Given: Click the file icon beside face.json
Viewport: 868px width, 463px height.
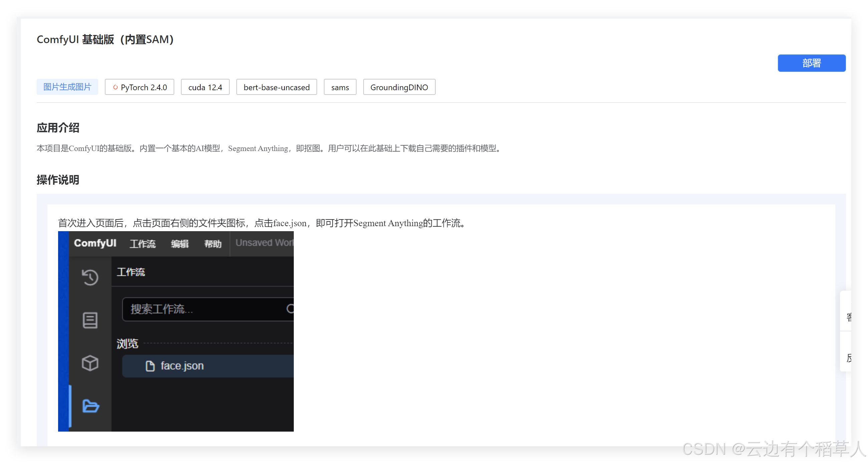Looking at the screenshot, I should tap(150, 366).
